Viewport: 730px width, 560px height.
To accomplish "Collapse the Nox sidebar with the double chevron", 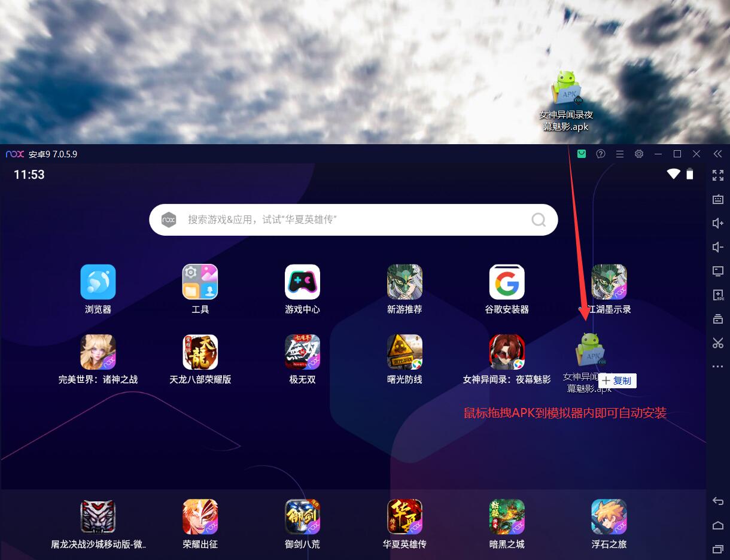I will (718, 154).
